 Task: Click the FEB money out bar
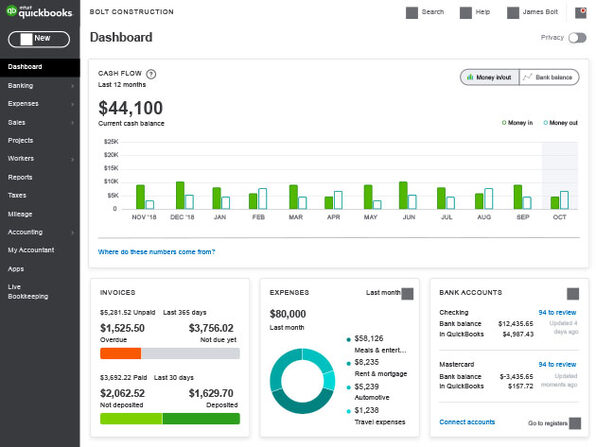point(262,199)
